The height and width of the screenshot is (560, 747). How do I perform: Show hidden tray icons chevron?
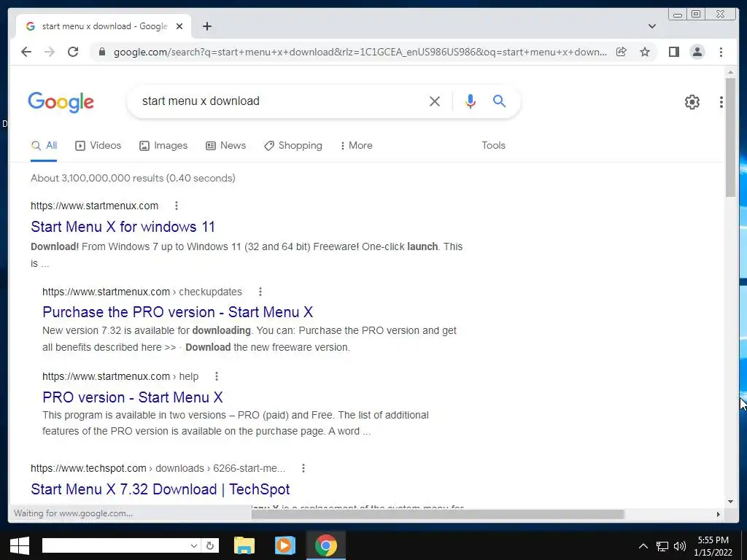pyautogui.click(x=643, y=546)
